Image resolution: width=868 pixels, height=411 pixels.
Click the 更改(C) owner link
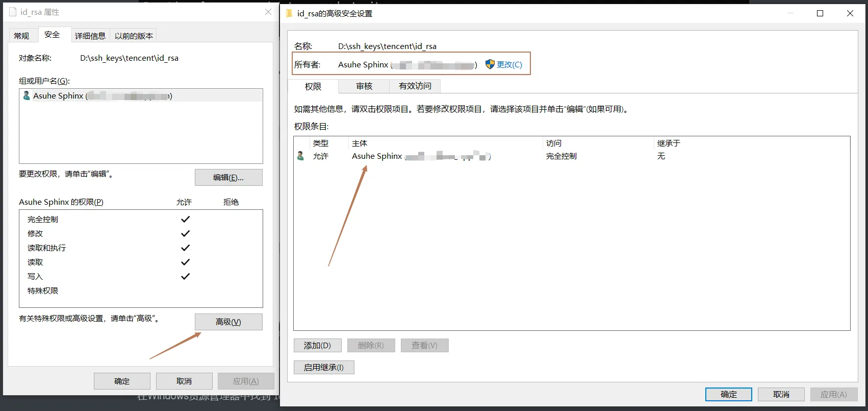pos(509,65)
